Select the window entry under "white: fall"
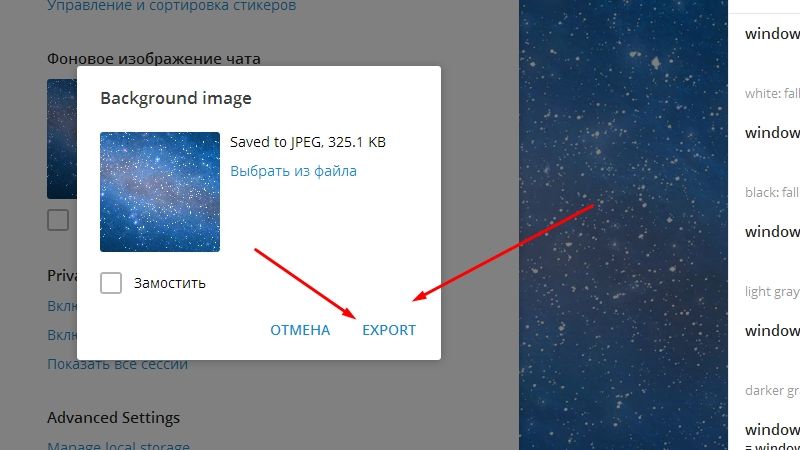 click(772, 133)
